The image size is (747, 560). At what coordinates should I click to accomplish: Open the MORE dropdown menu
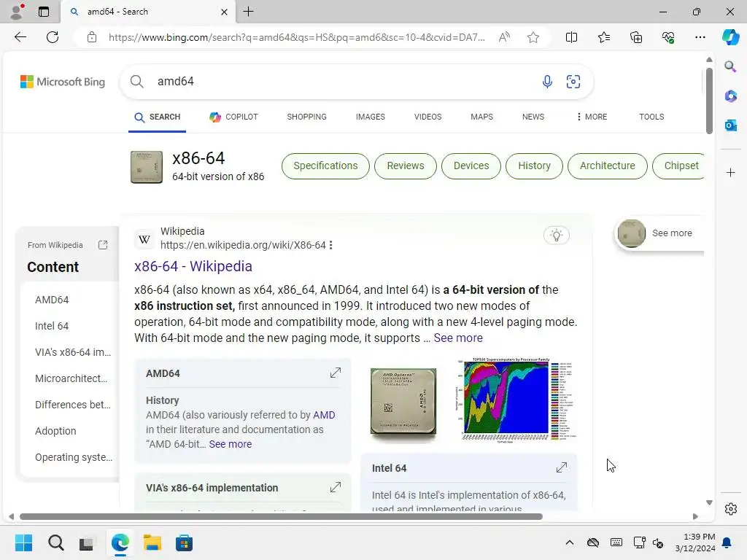tap(592, 117)
